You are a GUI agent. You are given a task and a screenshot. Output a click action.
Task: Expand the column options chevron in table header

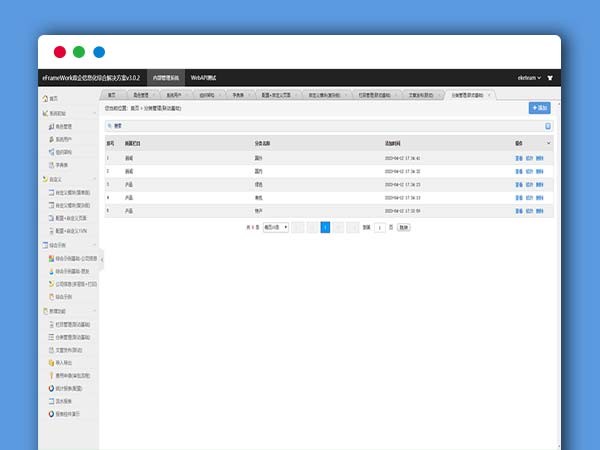[548, 144]
